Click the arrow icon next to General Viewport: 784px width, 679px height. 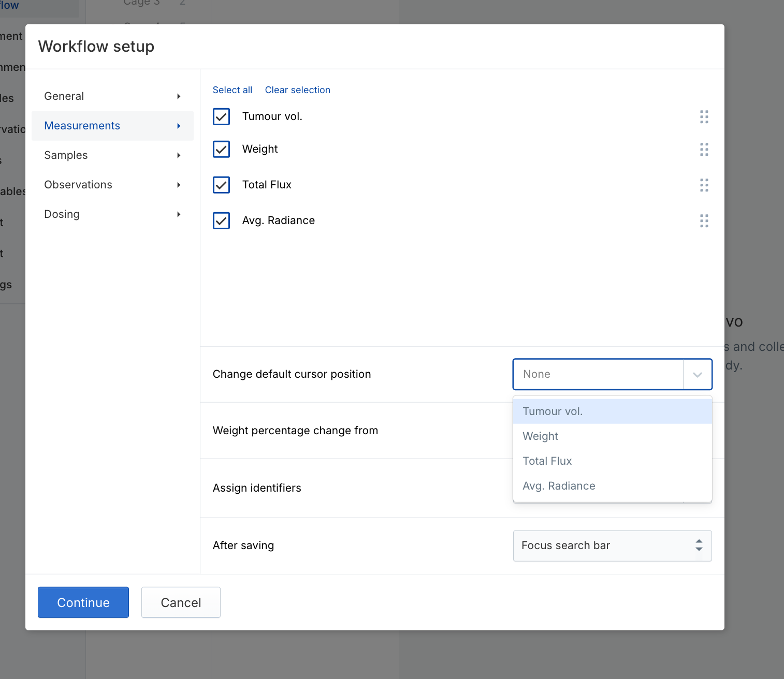click(x=179, y=96)
